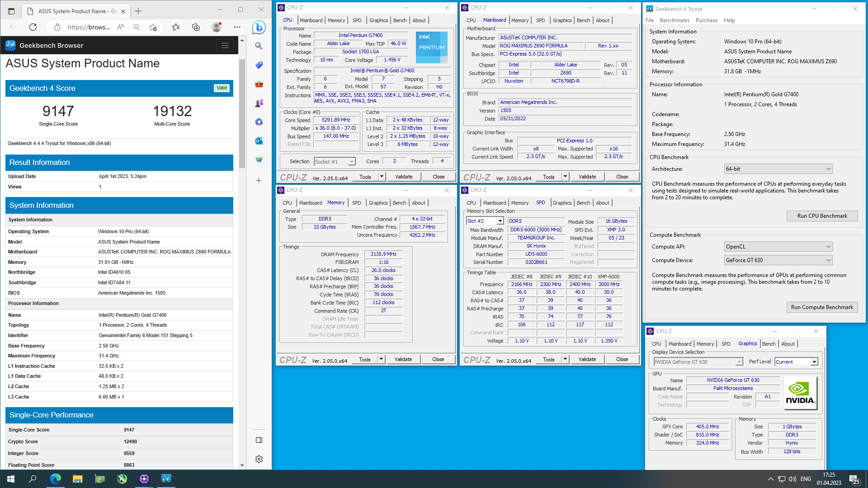Open the Bench tab in CPU-Z CPU window

tap(400, 20)
